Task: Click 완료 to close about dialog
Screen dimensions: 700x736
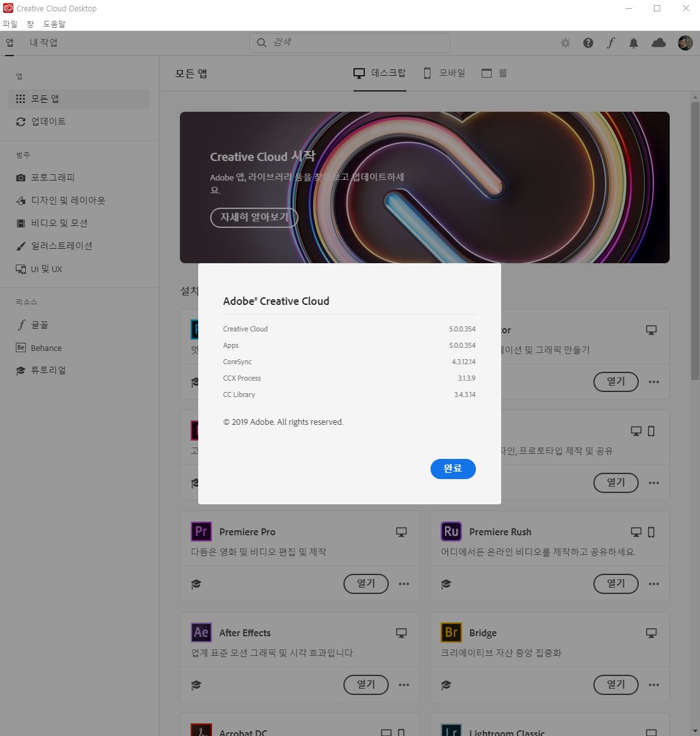Action: [x=453, y=469]
